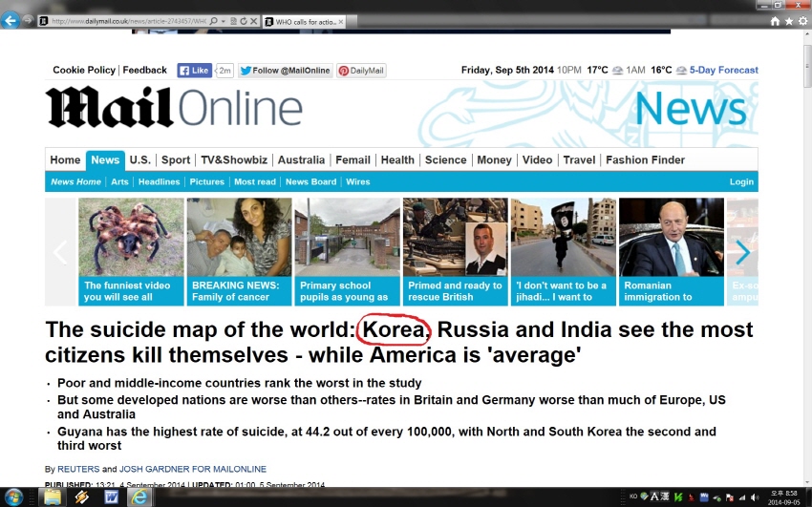Image resolution: width=812 pixels, height=507 pixels.
Task: Open the Cookie Policy link
Action: [x=84, y=70]
